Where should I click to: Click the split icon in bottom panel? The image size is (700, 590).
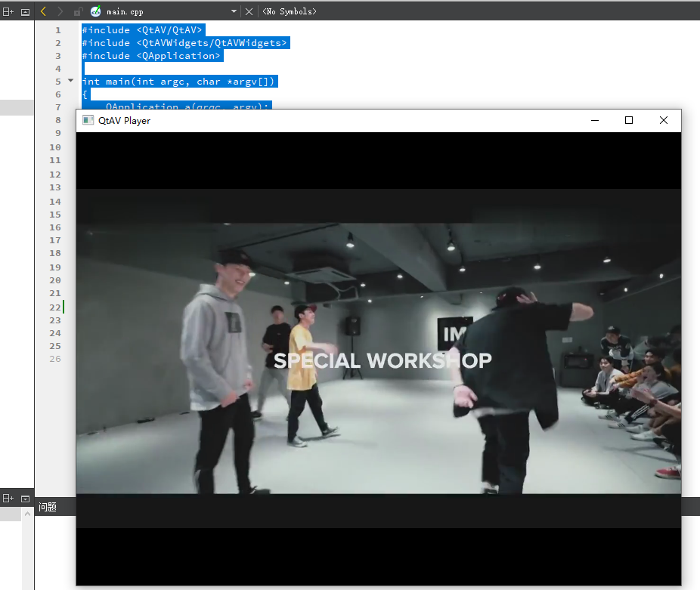point(8,499)
